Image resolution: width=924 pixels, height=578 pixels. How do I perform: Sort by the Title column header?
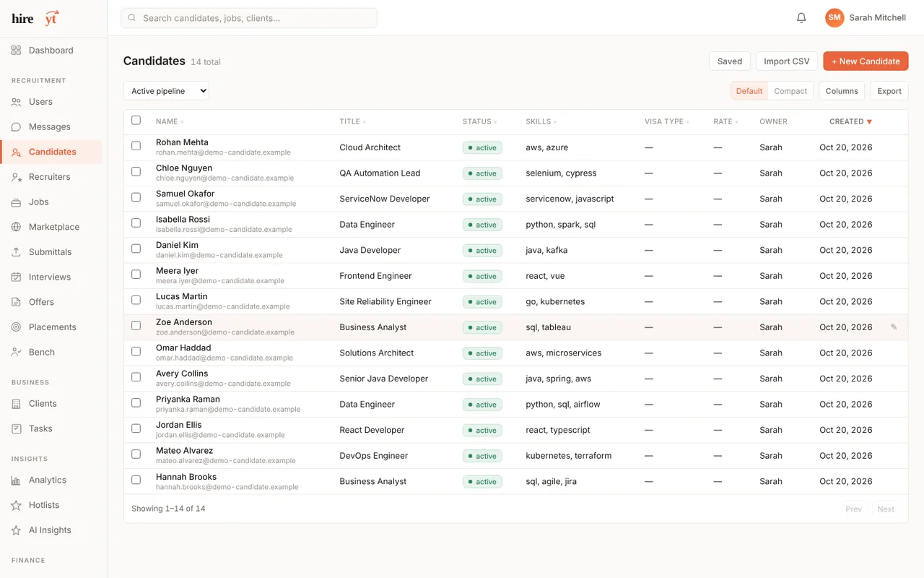352,122
